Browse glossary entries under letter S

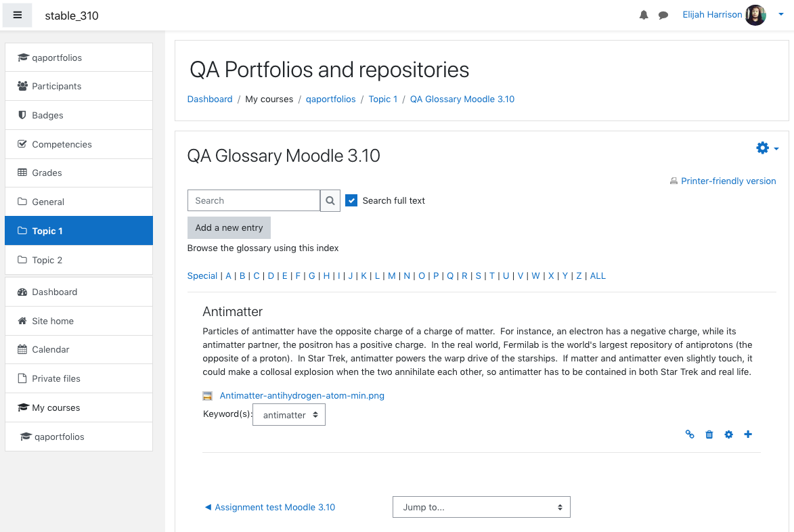478,276
